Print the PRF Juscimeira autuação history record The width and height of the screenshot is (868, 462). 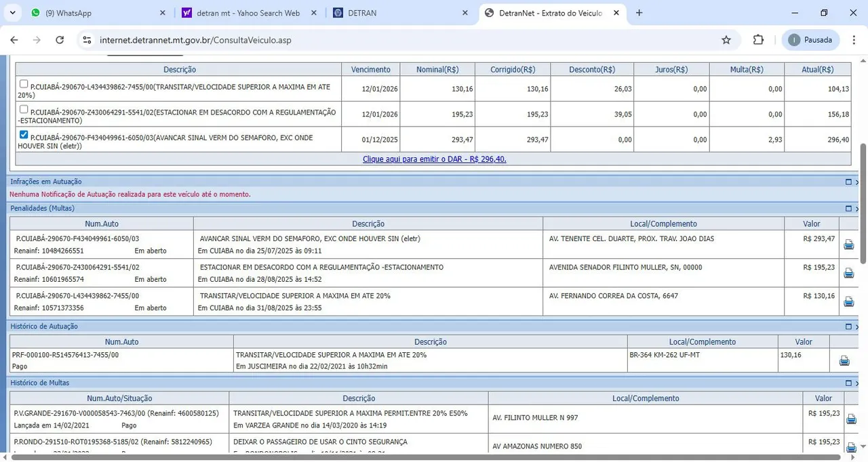[844, 361]
